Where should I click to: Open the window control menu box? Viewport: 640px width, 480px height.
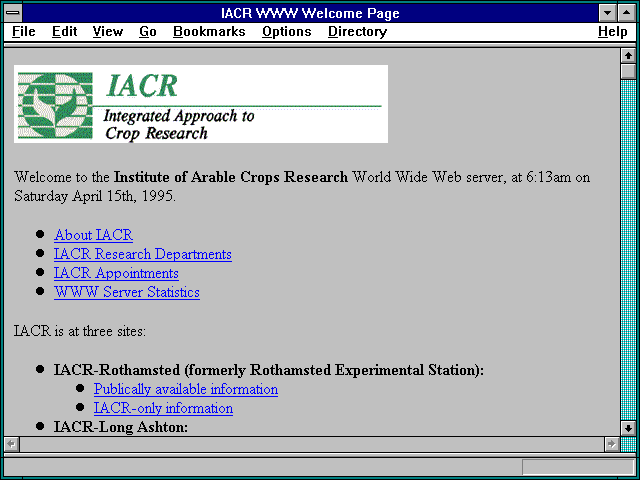(x=13, y=13)
